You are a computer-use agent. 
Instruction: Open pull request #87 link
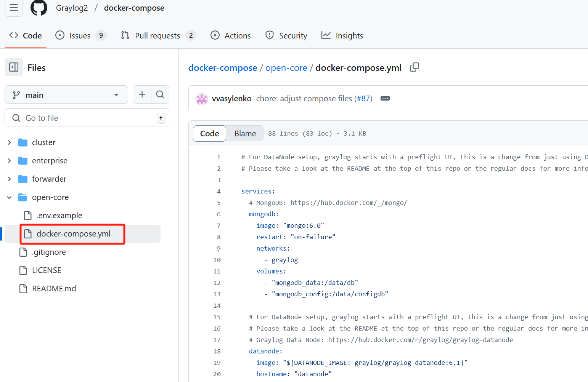363,99
